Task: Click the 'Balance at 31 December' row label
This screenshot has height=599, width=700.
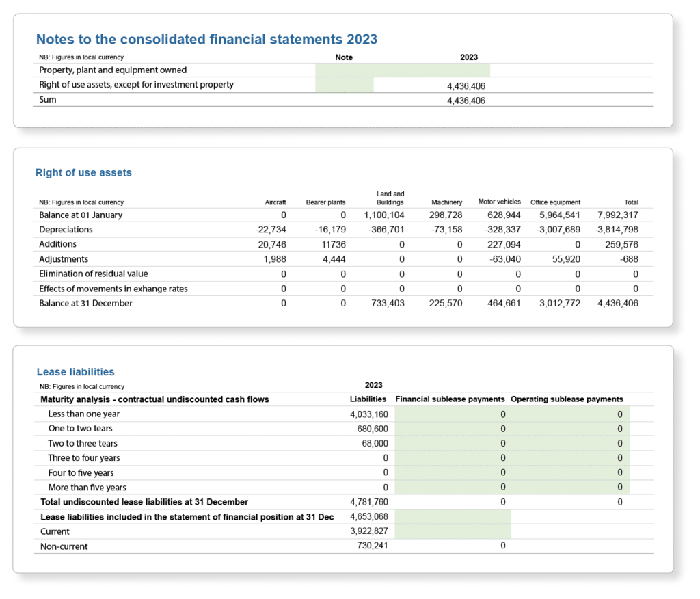Action: point(85,304)
